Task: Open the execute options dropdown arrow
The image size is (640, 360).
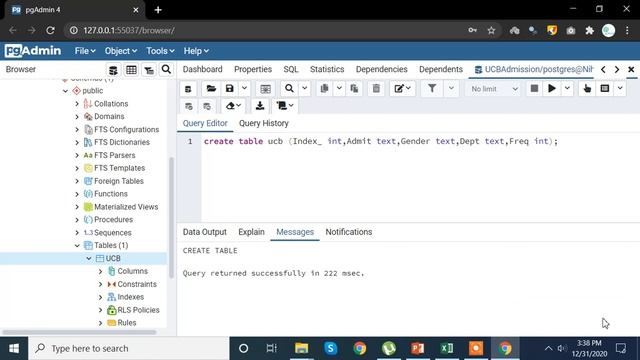Action: pos(567,89)
